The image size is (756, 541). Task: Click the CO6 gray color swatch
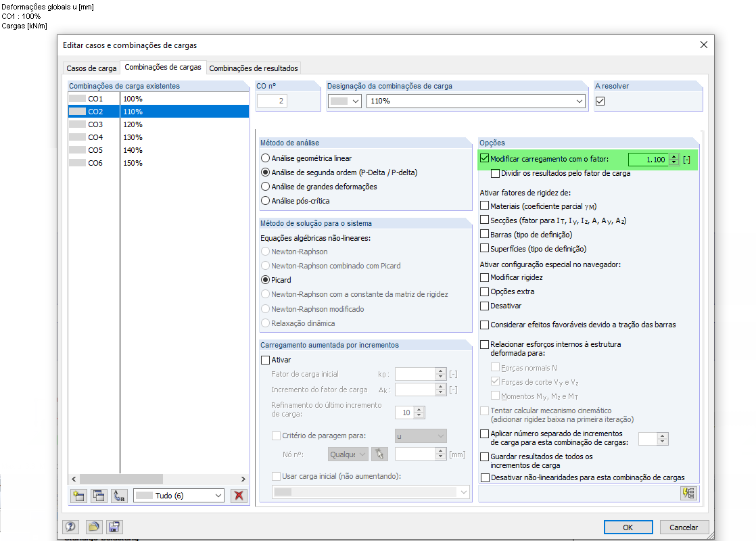[x=77, y=163]
